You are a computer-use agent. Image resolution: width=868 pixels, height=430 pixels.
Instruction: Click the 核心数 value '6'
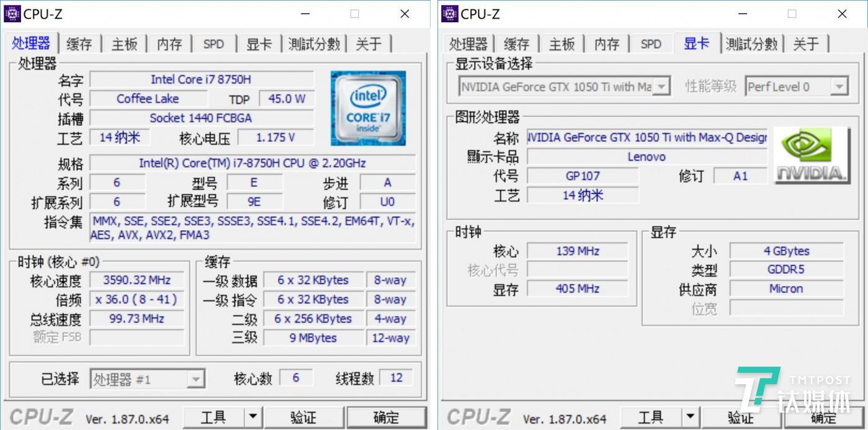click(296, 378)
